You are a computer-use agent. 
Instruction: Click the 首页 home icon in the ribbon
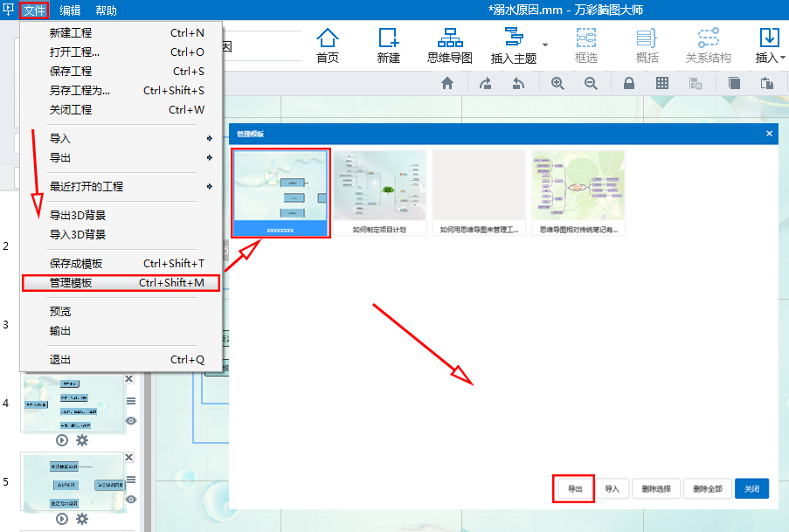pos(328,45)
